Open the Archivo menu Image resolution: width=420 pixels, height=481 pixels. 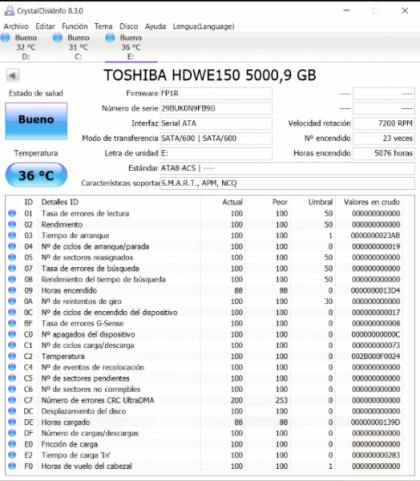click(x=16, y=26)
